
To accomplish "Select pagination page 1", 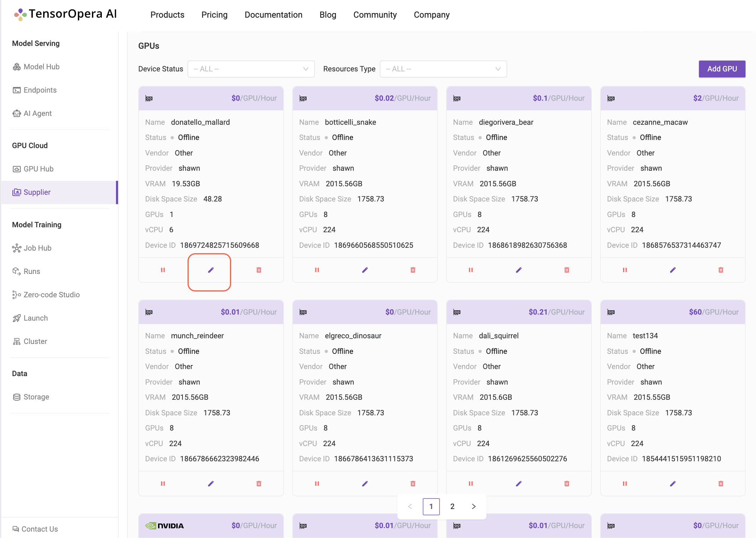I will (x=431, y=507).
